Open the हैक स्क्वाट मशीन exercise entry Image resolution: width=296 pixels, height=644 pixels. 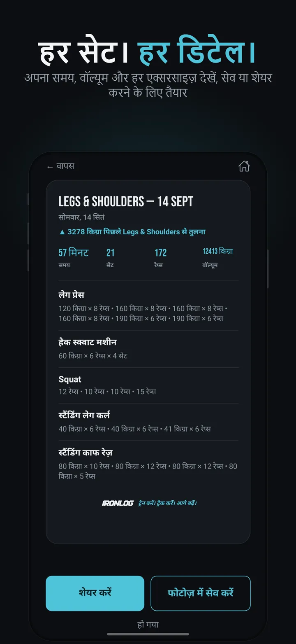[x=148, y=349]
